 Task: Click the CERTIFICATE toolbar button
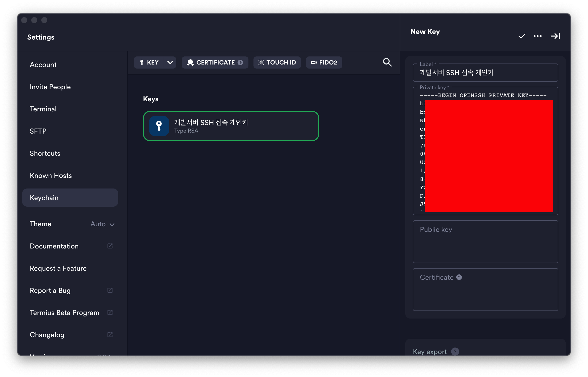(x=215, y=62)
